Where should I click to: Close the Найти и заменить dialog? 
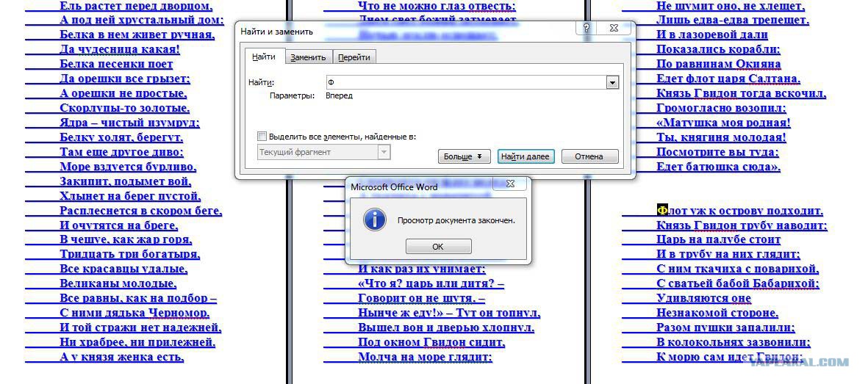614,29
